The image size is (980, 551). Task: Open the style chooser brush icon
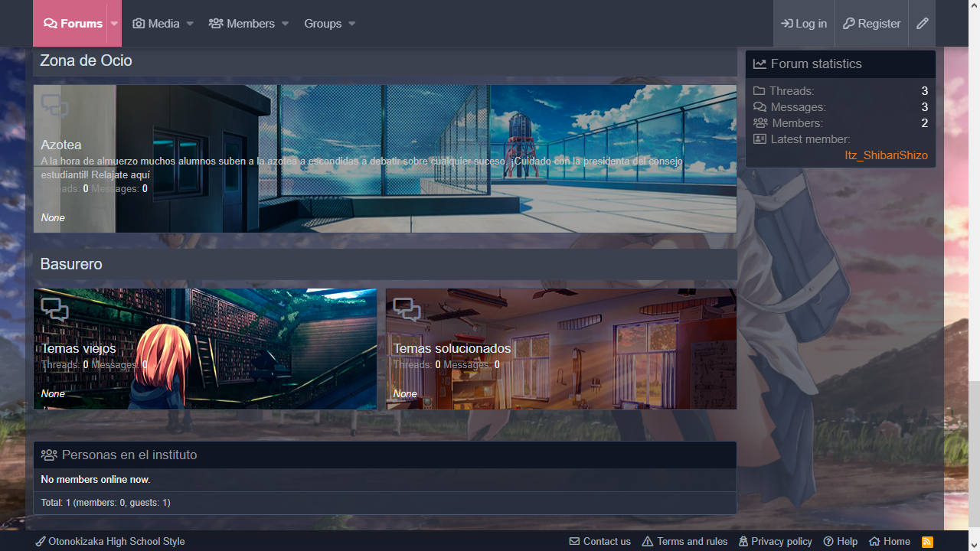[x=923, y=24]
